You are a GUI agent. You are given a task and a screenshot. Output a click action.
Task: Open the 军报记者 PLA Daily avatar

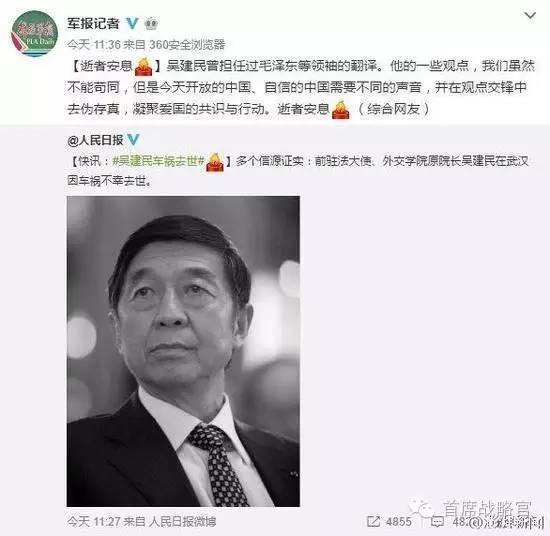point(34,34)
